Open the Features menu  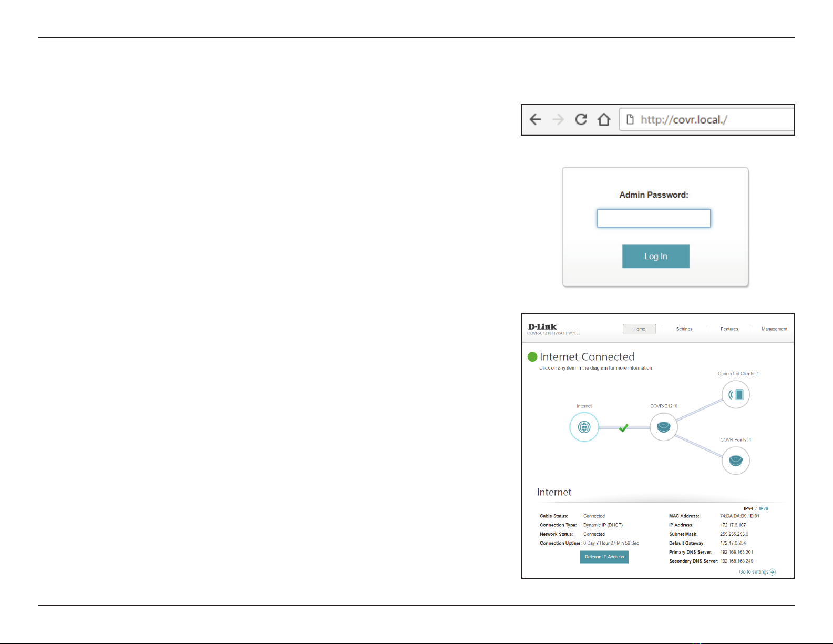(729, 329)
